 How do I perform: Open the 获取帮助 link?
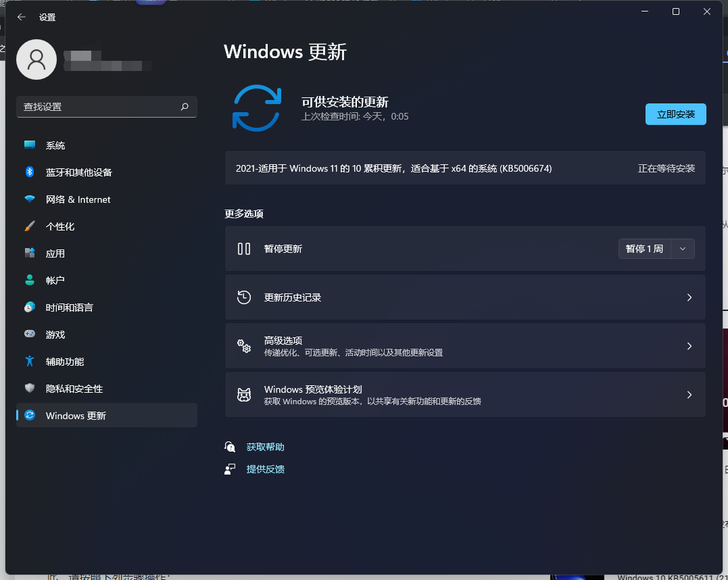coord(265,447)
